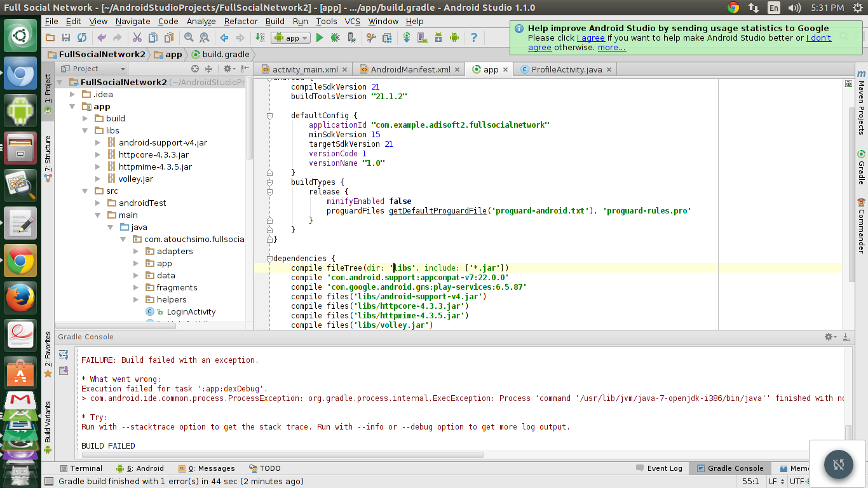The width and height of the screenshot is (868, 488).
Task: Collapse the libs folder
Action: [85, 130]
